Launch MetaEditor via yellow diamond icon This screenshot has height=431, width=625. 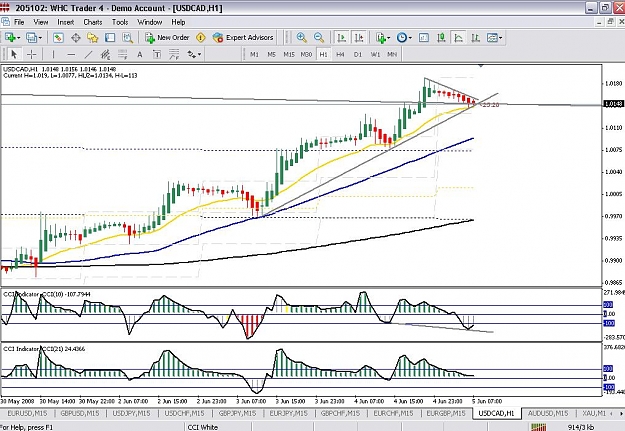pyautogui.click(x=200, y=38)
